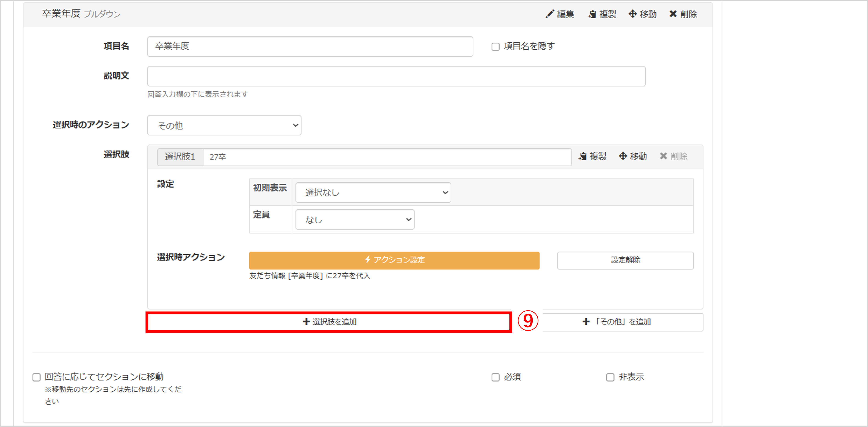Viewport: 868px width, 427px height.
Task: Open the 選択時のアクション dropdown
Action: (x=224, y=125)
